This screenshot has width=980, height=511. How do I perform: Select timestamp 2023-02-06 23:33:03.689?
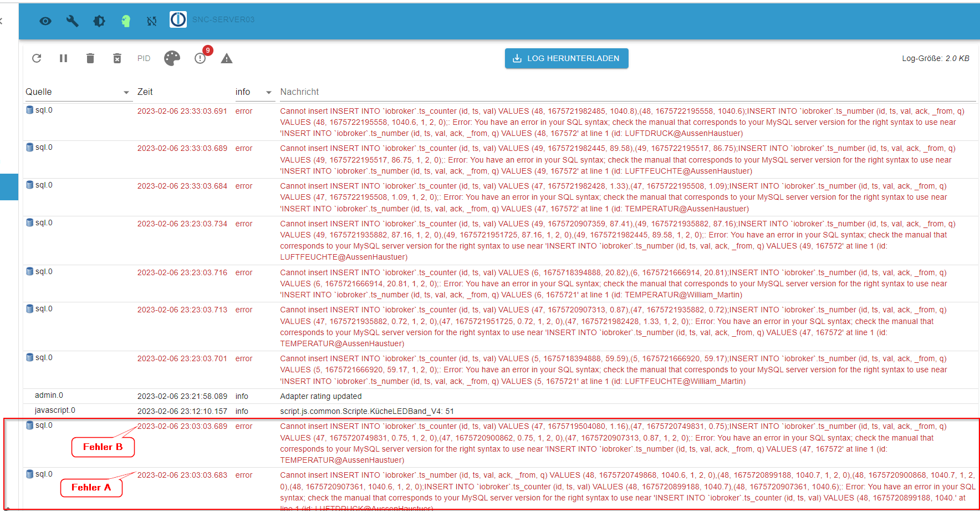pos(182,148)
